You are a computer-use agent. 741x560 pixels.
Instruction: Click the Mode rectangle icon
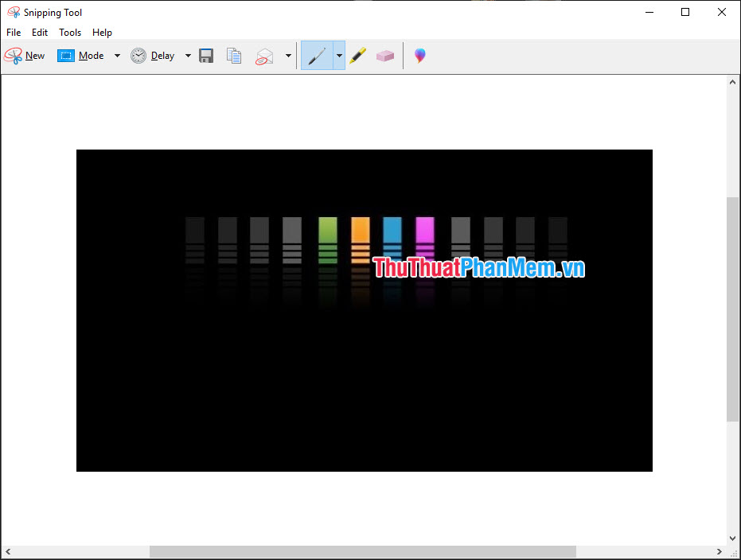[x=65, y=55]
